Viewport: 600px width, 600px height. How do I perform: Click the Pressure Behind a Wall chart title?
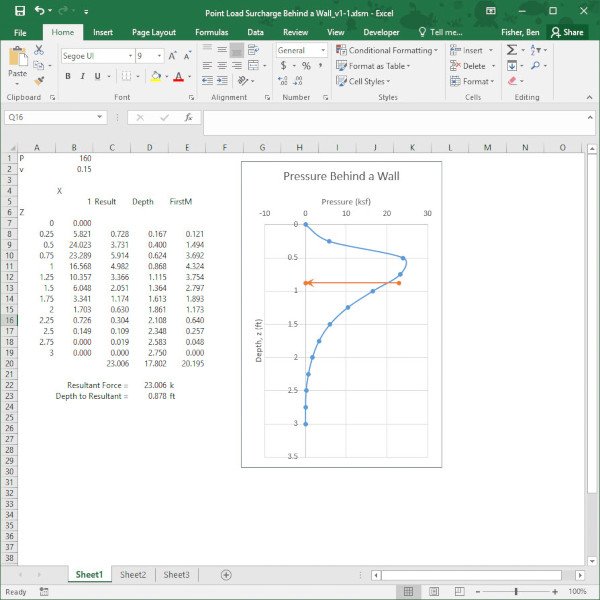[x=341, y=177]
